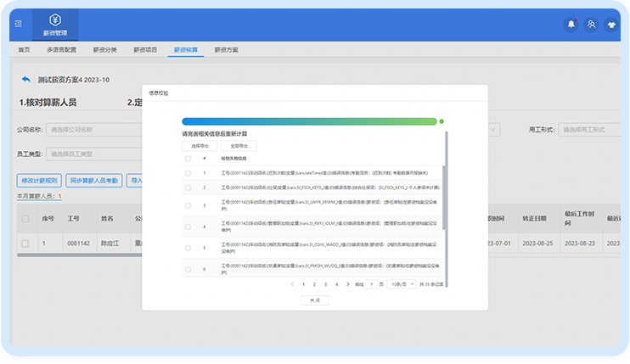Go to next page with right chevron
This screenshot has height=364, width=630.
pos(347,284)
